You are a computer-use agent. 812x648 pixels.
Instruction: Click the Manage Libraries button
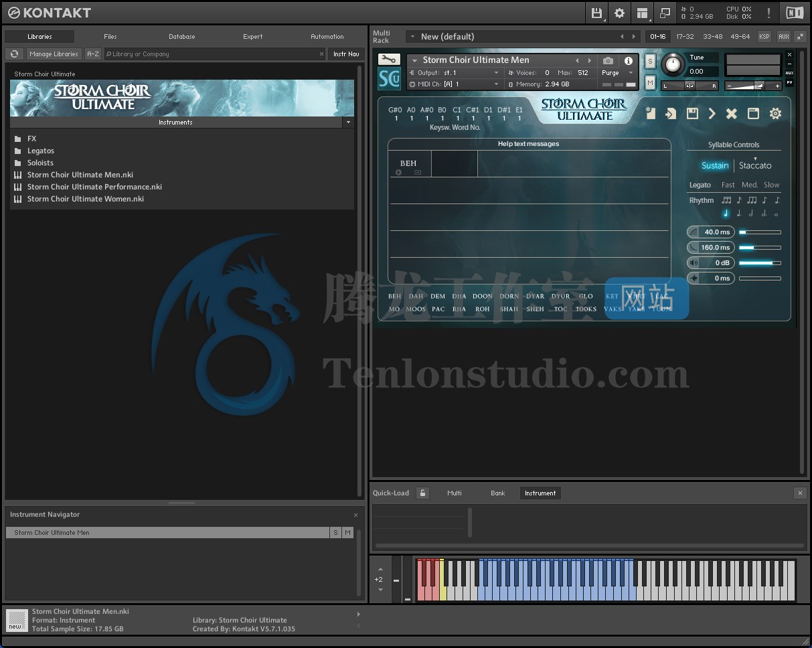coord(54,54)
